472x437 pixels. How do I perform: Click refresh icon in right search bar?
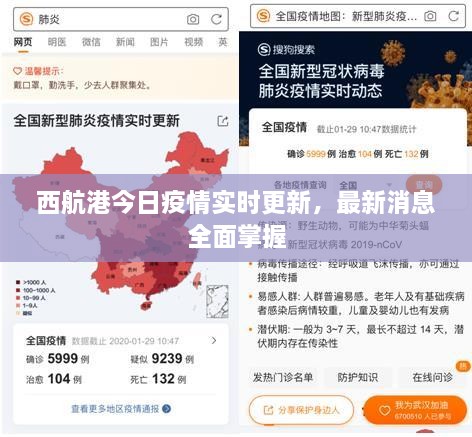453,16
